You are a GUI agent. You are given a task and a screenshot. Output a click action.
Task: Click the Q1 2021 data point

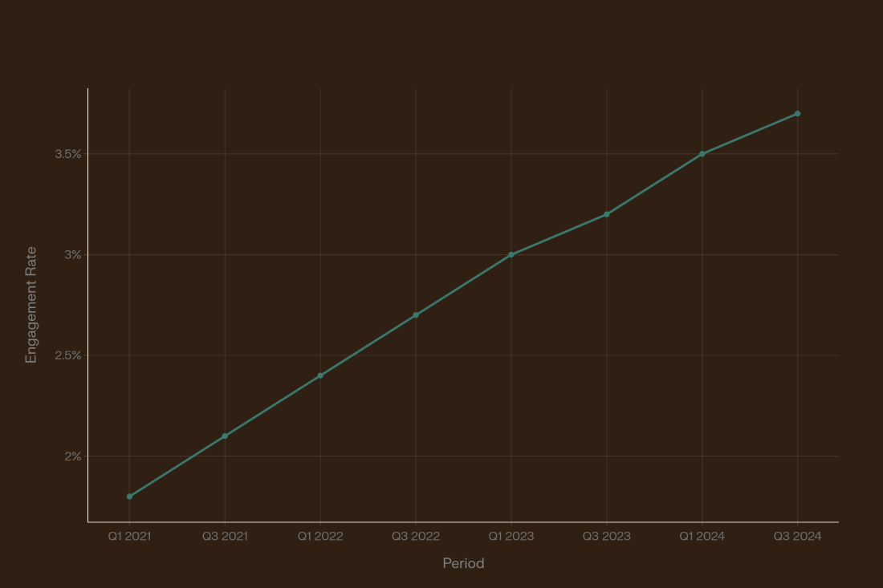129,497
